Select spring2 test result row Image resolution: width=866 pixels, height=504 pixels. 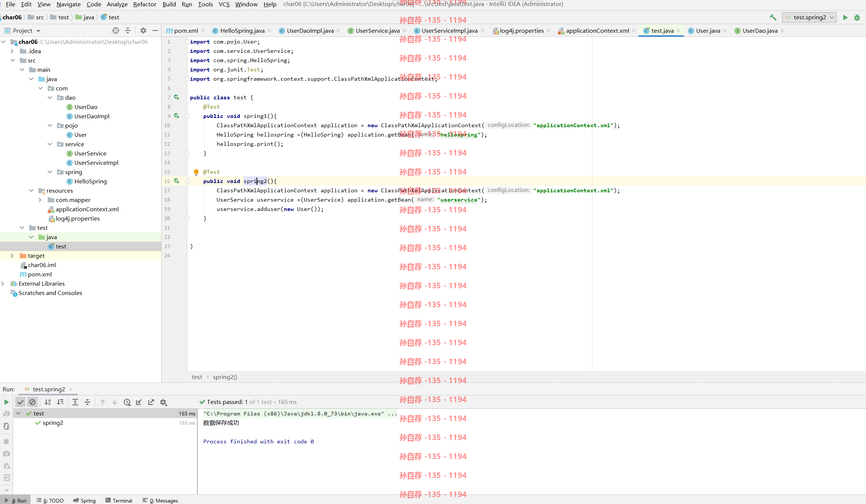[x=105, y=423]
